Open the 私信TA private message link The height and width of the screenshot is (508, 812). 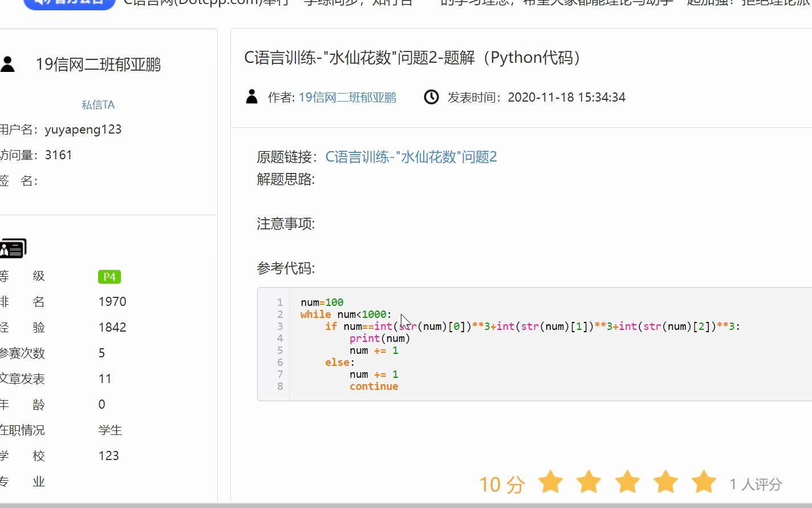click(98, 104)
